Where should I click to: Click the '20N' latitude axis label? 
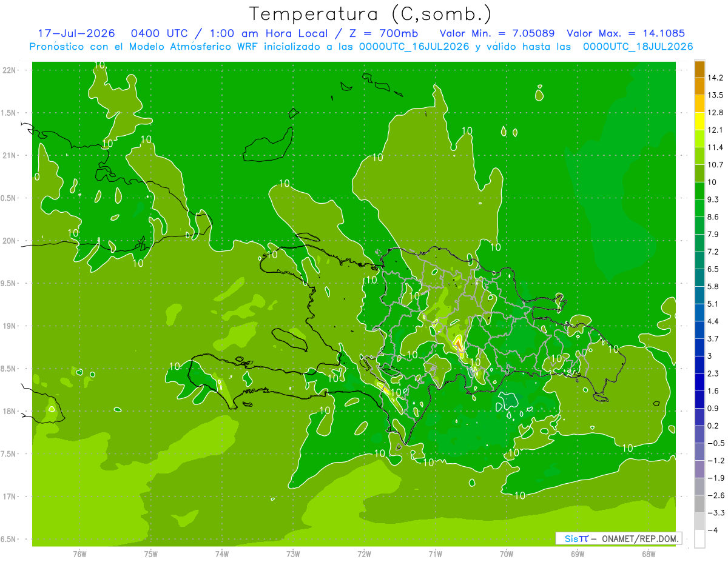click(x=9, y=241)
